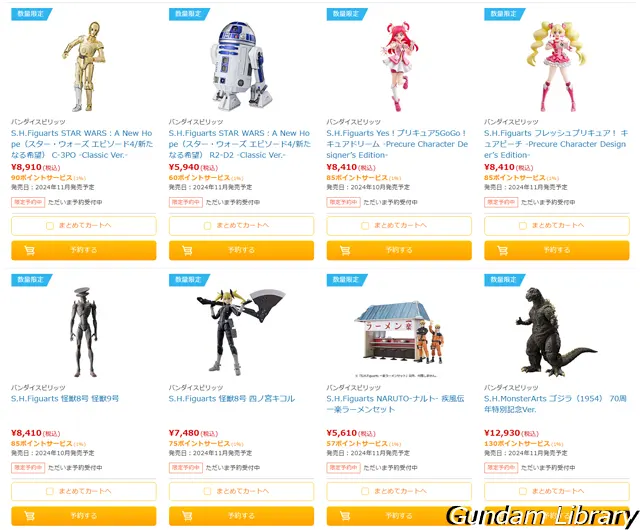640x530 pixels.
Task: Click cart icon under Cure Dream figure
Action: 345,250
